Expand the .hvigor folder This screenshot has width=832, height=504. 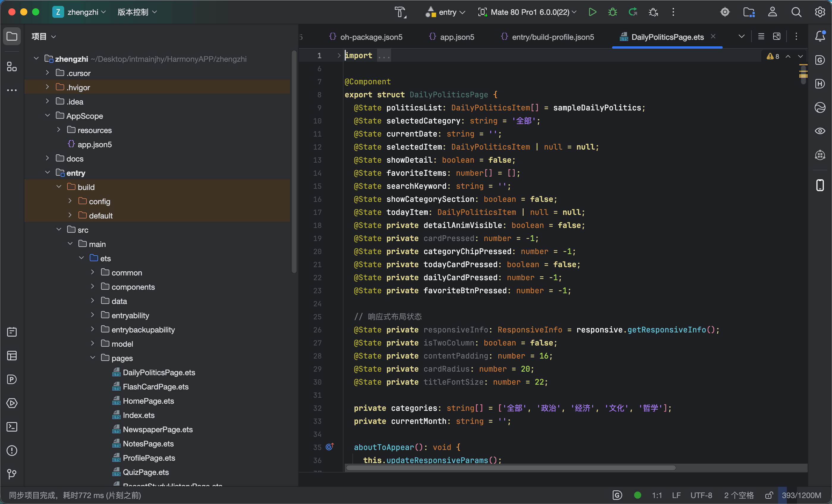tap(47, 87)
